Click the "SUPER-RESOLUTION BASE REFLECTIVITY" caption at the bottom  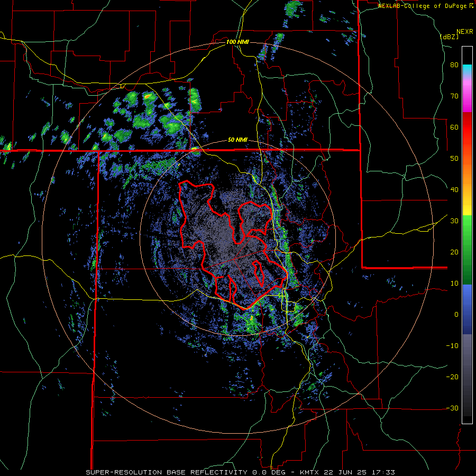167,472
